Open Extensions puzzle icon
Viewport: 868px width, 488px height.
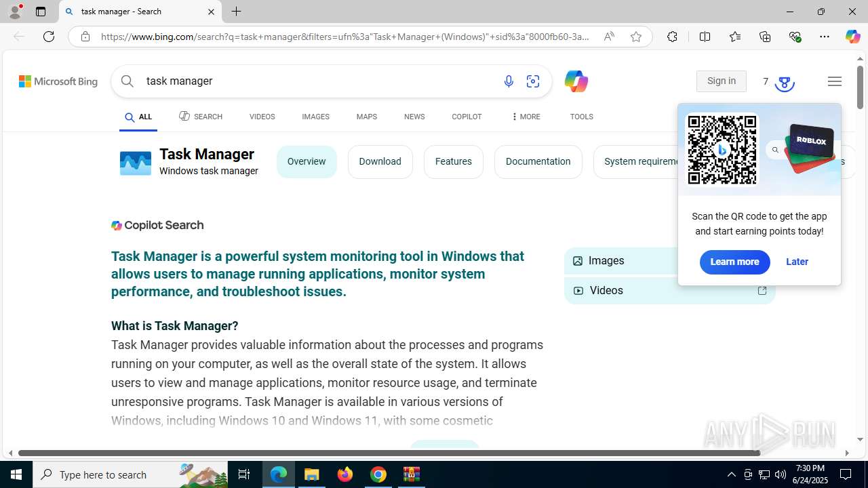[x=672, y=37]
